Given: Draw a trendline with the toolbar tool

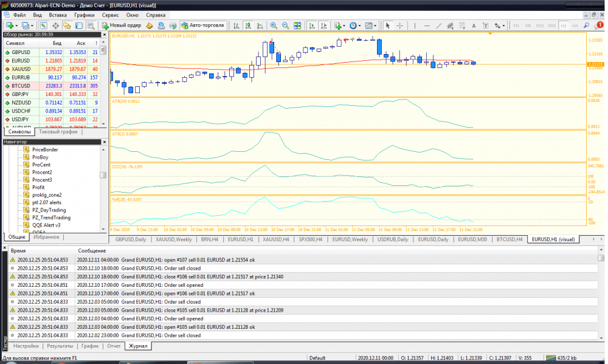Looking at the screenshot, I should pos(439,26).
